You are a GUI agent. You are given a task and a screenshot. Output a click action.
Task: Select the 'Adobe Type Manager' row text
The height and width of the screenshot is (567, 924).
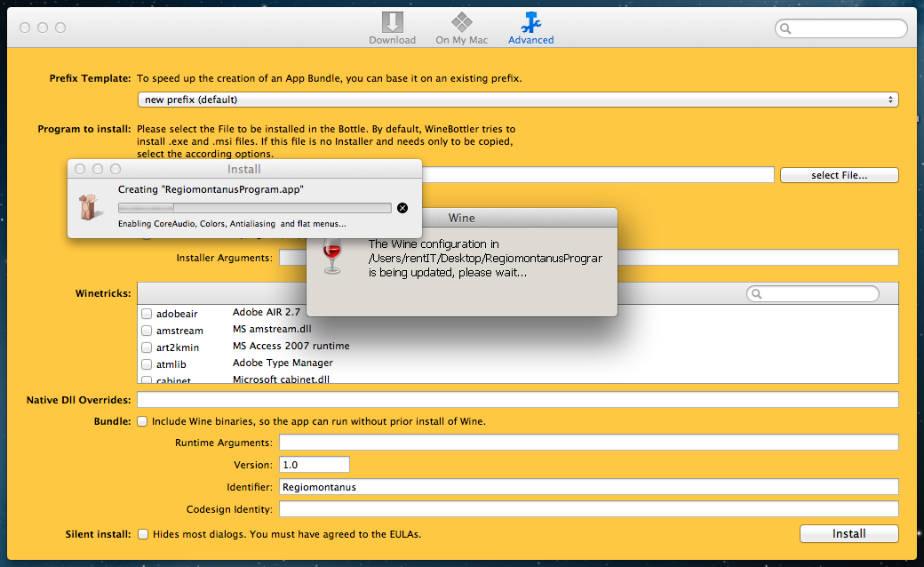283,363
